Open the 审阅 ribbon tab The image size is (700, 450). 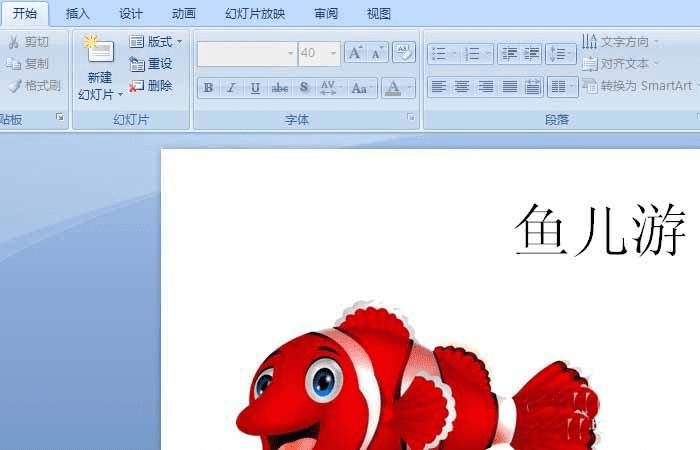[x=326, y=14]
